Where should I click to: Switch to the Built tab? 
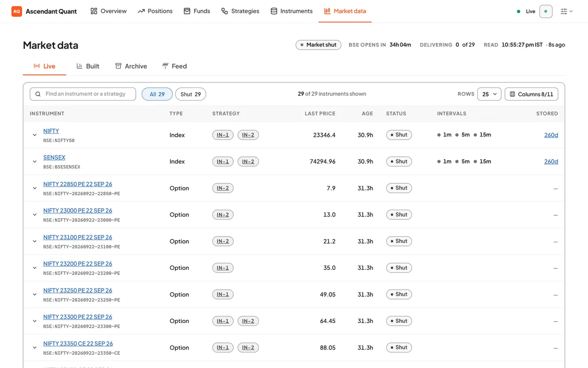pos(88,66)
